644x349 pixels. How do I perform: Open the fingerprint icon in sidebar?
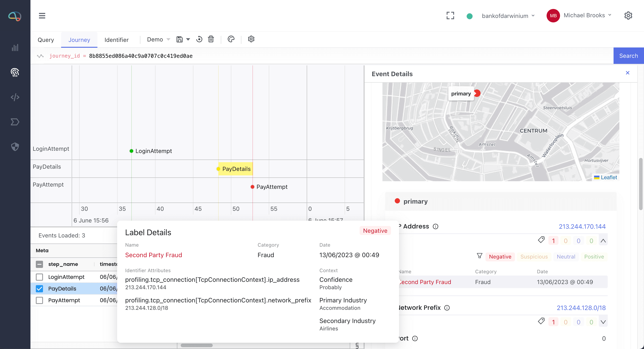pos(15,73)
